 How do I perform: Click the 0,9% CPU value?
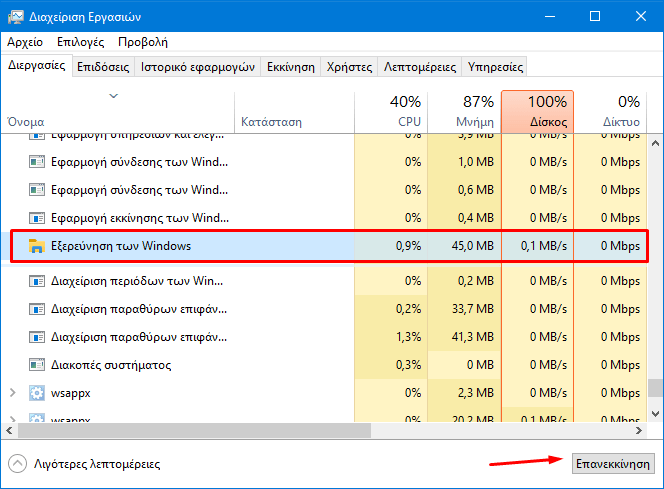tap(408, 246)
